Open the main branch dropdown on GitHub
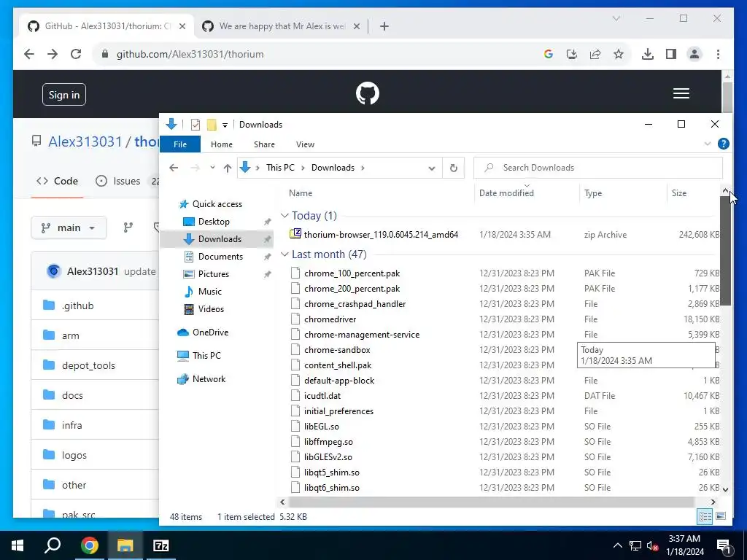This screenshot has width=747, height=560. [69, 228]
